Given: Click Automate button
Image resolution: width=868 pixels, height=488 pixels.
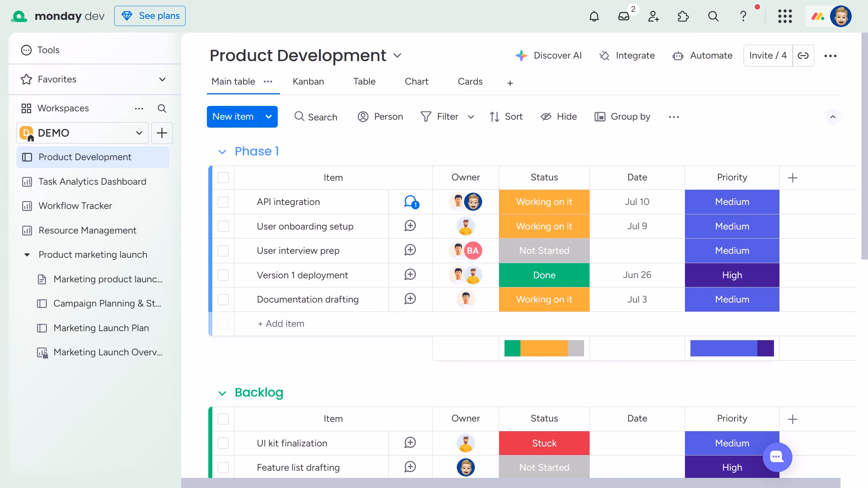Looking at the screenshot, I should [x=702, y=56].
